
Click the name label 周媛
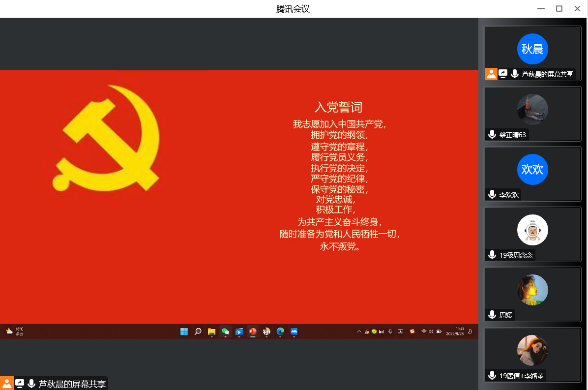[x=505, y=315]
